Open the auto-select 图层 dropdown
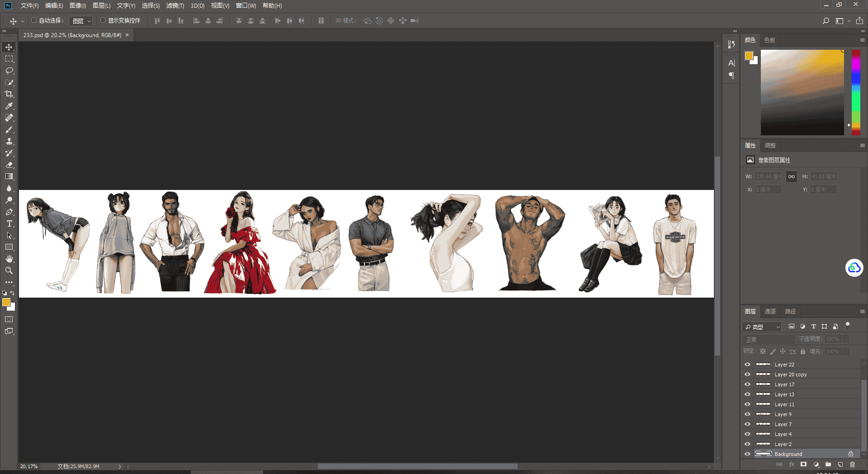 click(81, 21)
